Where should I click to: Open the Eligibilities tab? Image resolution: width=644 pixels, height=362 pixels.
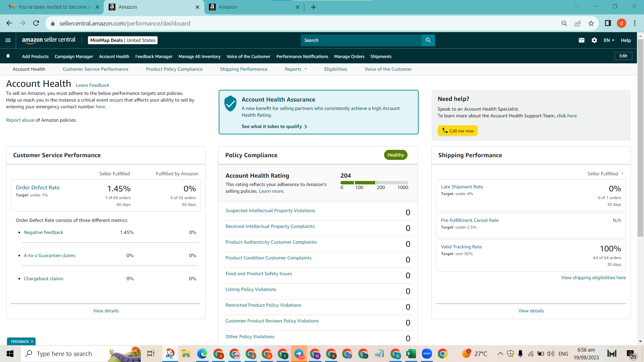pyautogui.click(x=336, y=69)
